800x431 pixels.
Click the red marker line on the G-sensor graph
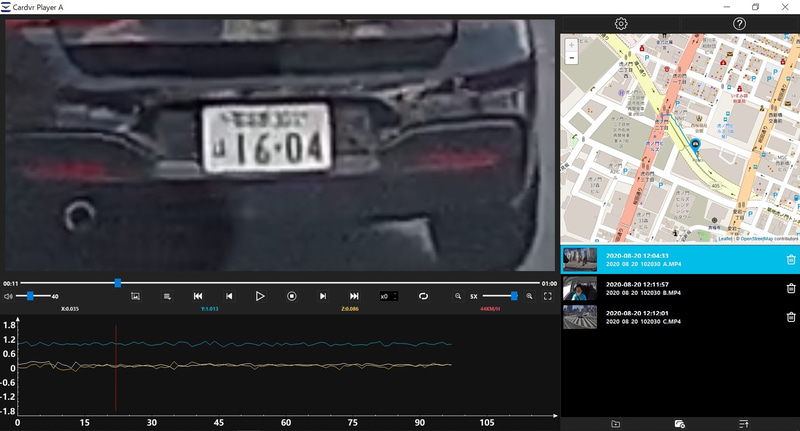116,368
